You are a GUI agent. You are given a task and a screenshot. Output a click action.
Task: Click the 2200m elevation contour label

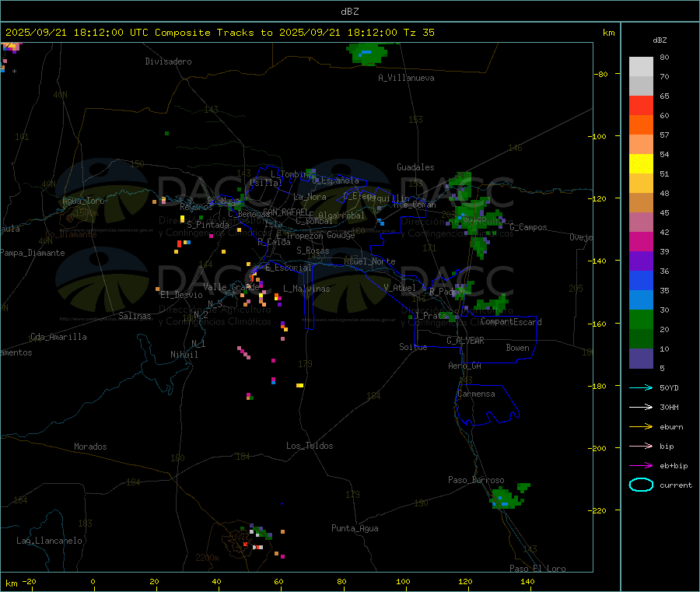tap(207, 558)
